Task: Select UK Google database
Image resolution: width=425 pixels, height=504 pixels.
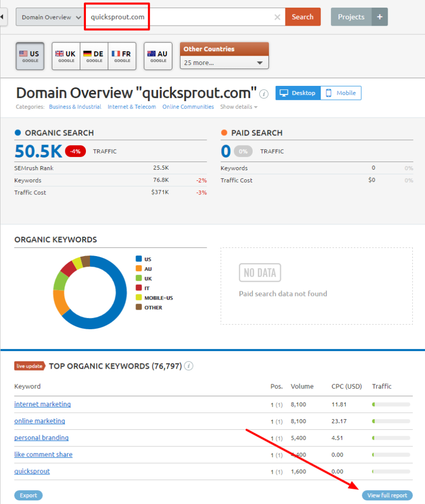Action: (x=66, y=56)
